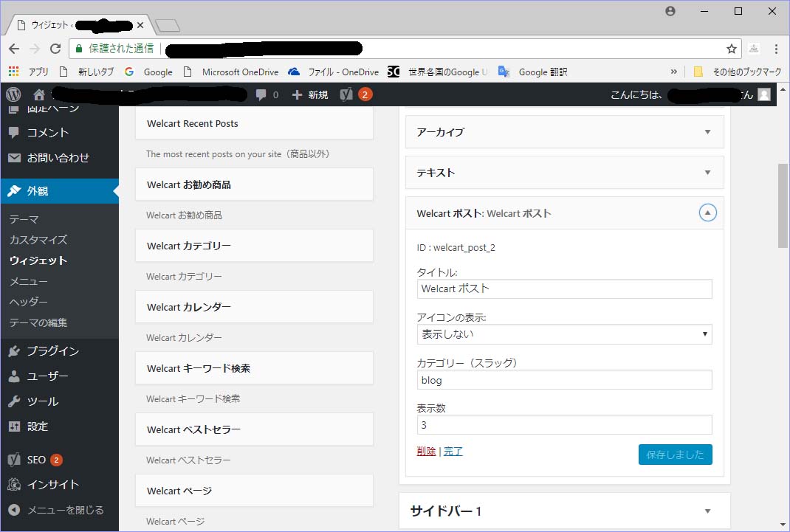Open アイコンの表示 dropdown

[565, 334]
